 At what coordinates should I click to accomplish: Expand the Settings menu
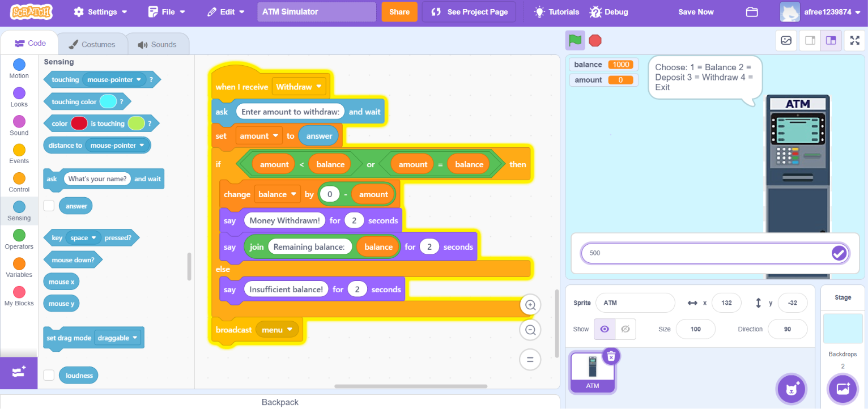(x=100, y=12)
